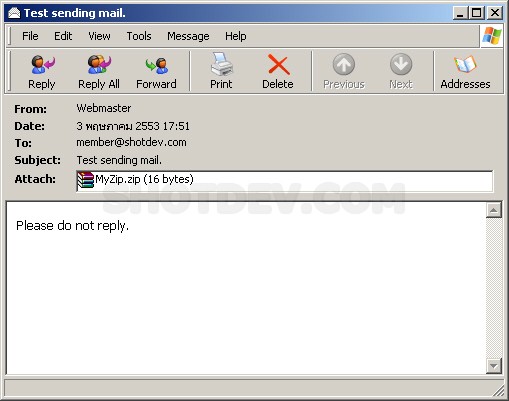The image size is (509, 401).
Task: Click the scrollbar down arrow in message body
Action: tap(494, 366)
